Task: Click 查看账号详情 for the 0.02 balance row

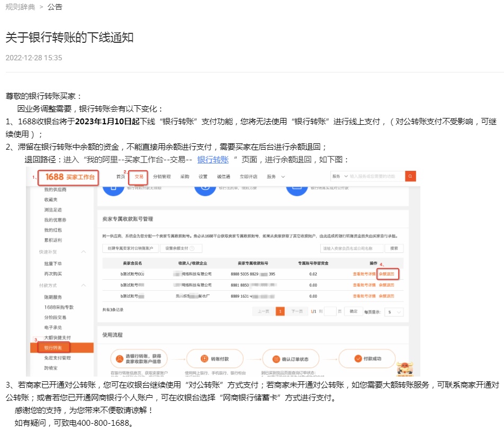Action: coord(364,274)
